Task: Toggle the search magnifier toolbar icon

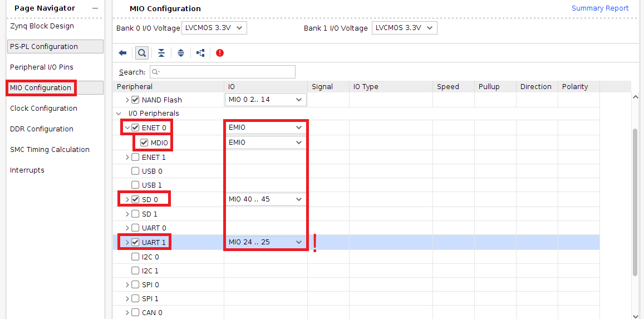Action: coord(142,53)
